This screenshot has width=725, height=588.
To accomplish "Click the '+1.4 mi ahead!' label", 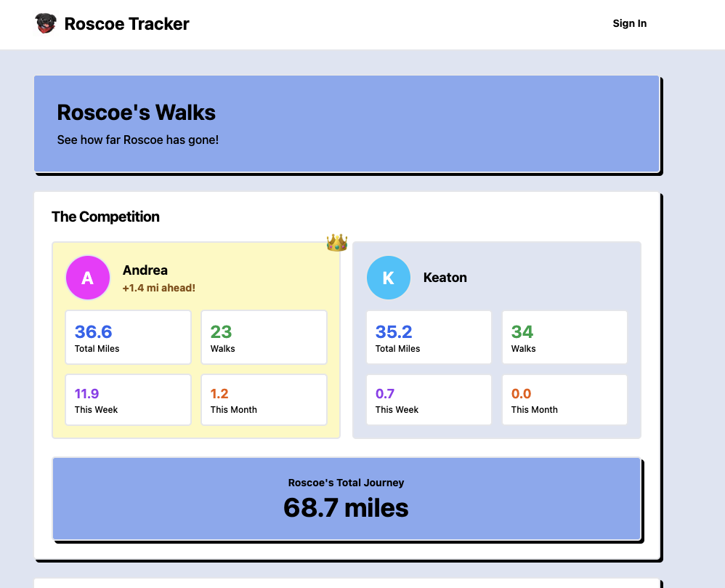I will pos(158,288).
